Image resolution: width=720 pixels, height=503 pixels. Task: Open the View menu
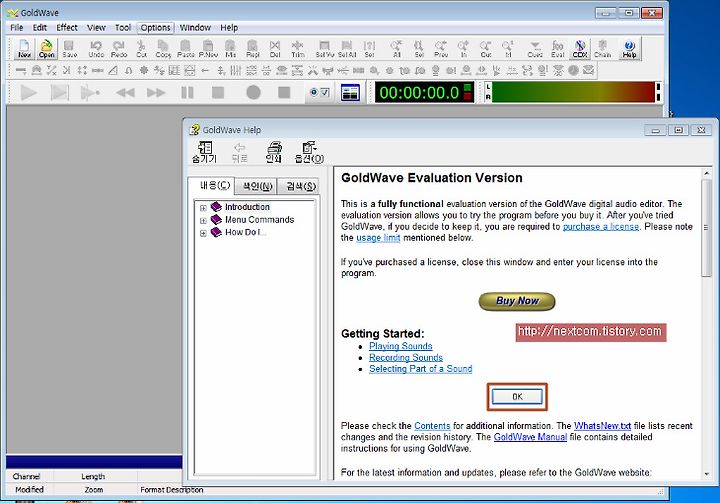click(96, 28)
